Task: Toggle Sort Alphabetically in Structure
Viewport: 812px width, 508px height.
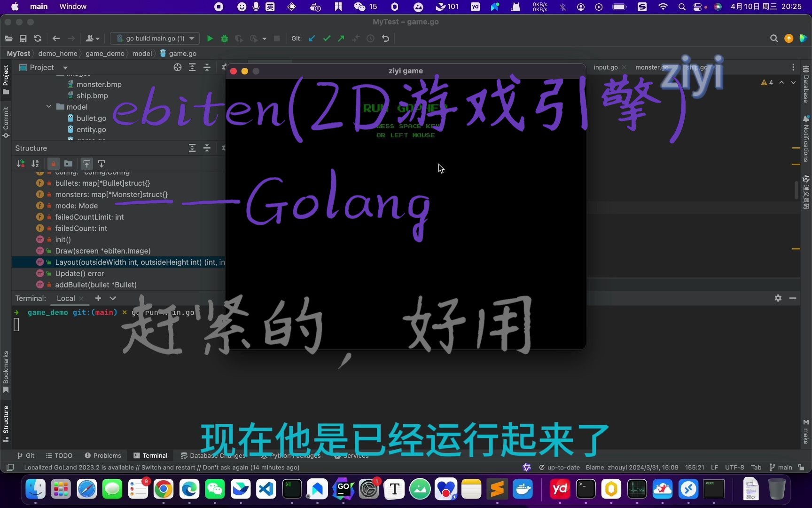Action: (35, 164)
